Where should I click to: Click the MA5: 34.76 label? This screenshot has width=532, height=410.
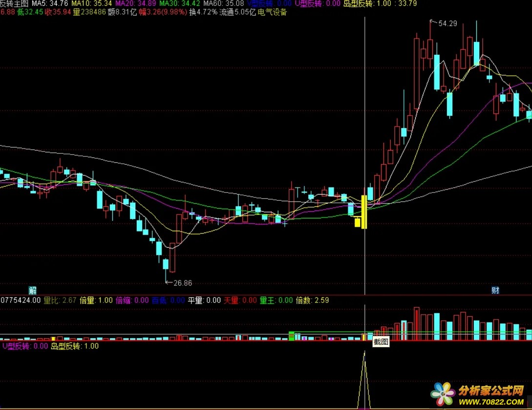click(50, 4)
